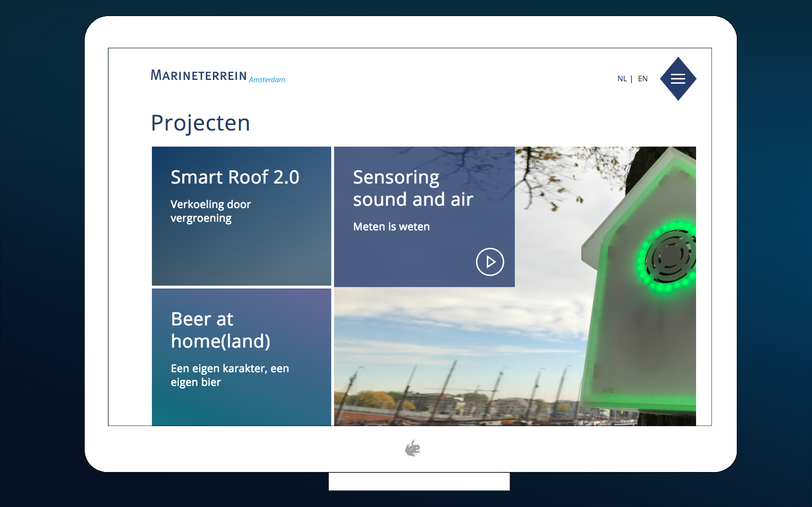Click the 'Meten is weten' subtitle

coord(391,227)
